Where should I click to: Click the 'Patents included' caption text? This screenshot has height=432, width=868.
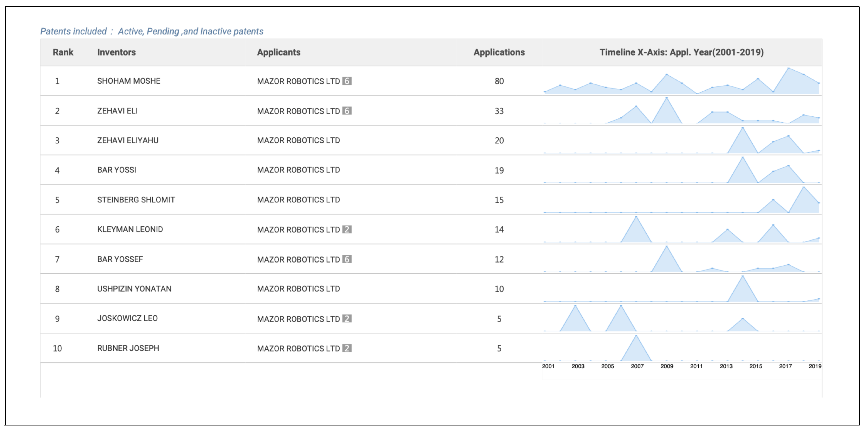point(152,31)
